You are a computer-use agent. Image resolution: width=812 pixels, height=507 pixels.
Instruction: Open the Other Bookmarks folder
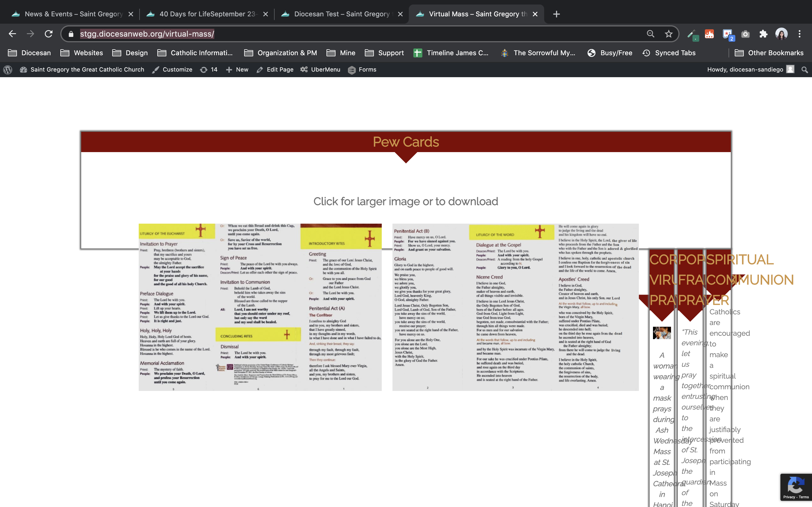click(x=769, y=53)
